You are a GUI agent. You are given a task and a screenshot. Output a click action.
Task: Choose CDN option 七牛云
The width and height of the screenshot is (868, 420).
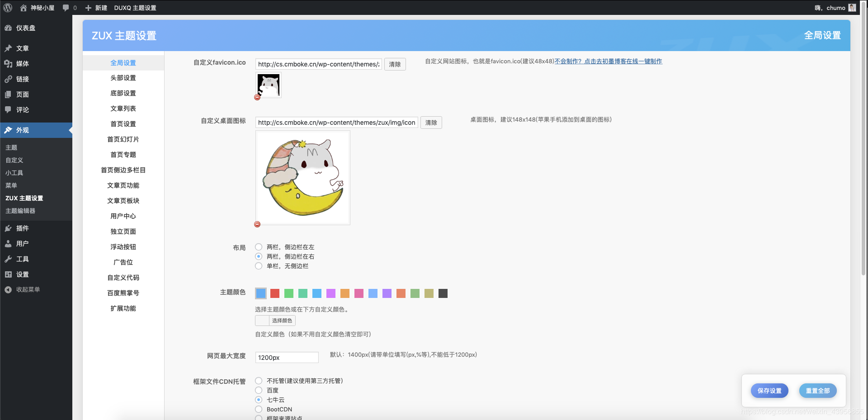point(259,400)
